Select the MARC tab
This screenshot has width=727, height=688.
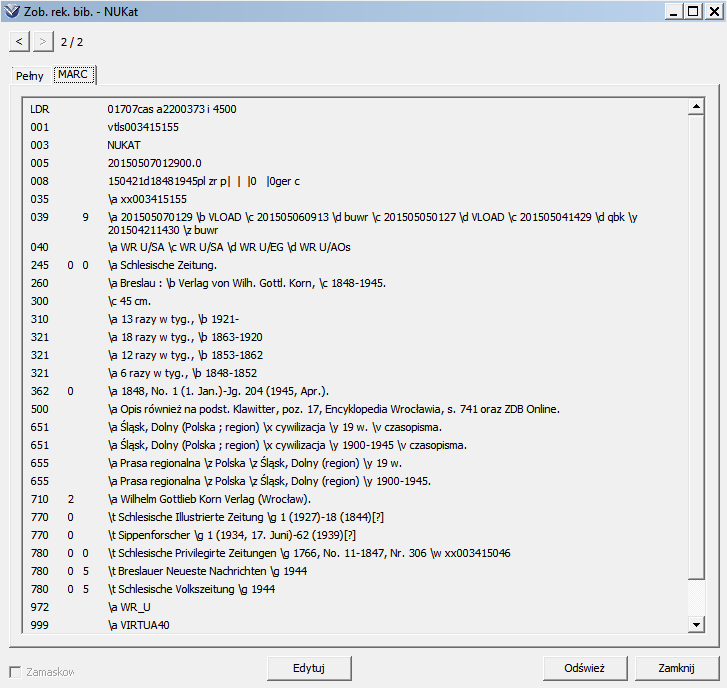(x=74, y=75)
